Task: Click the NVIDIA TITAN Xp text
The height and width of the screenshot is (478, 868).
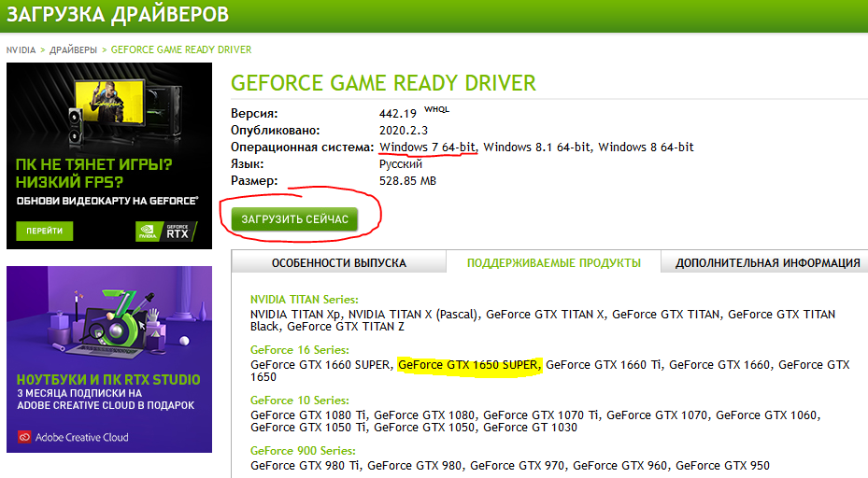Action: tap(295, 315)
